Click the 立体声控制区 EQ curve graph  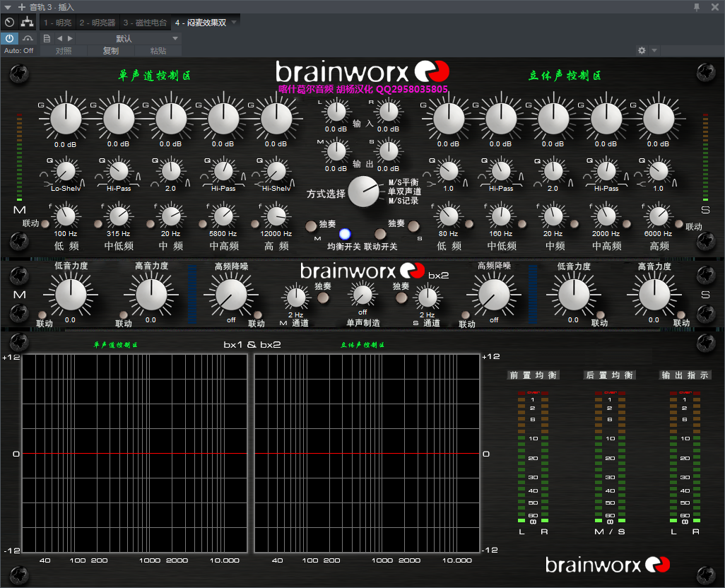pos(367,453)
